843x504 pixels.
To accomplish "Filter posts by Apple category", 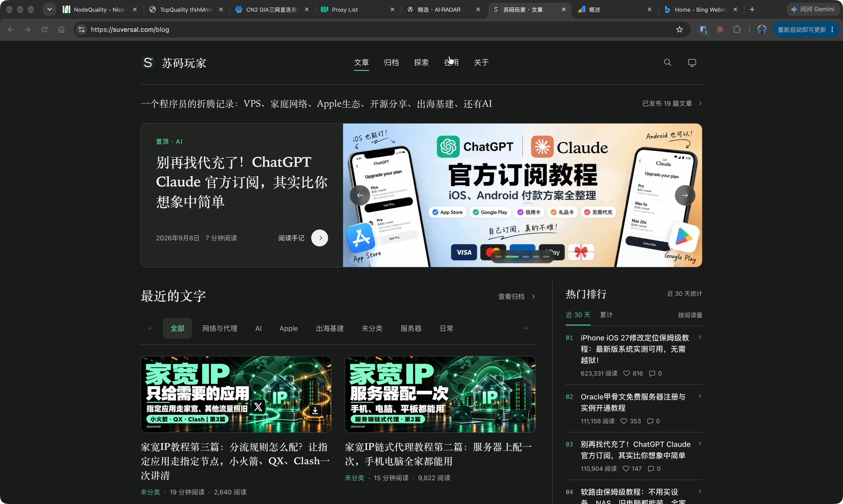I will coord(289,328).
